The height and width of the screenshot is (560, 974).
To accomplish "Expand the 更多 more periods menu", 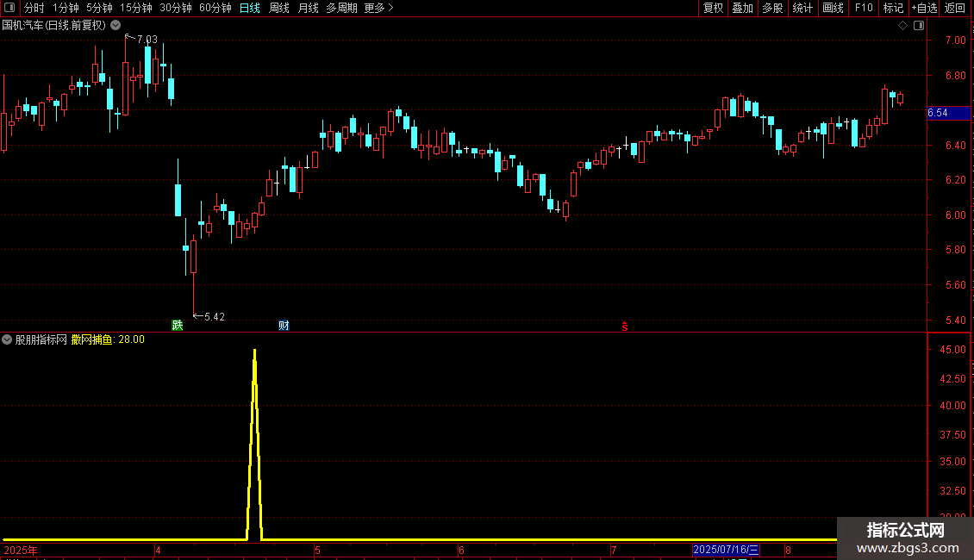I will point(378,8).
